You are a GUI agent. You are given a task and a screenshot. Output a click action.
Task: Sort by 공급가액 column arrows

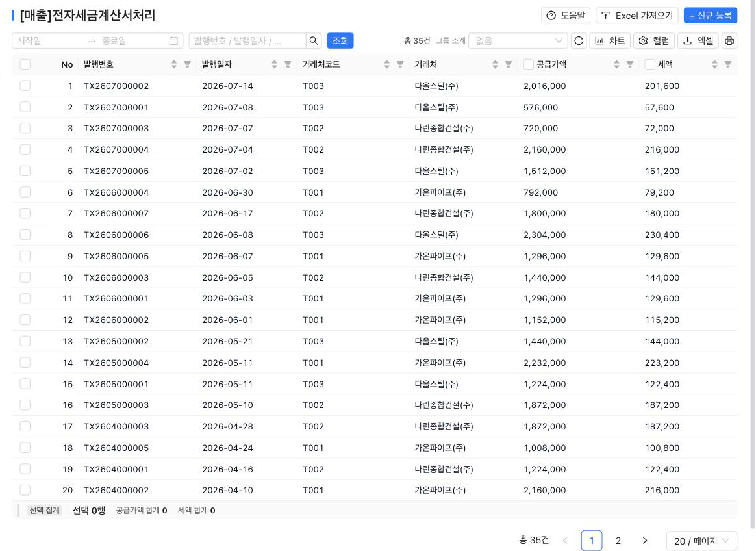tap(616, 64)
